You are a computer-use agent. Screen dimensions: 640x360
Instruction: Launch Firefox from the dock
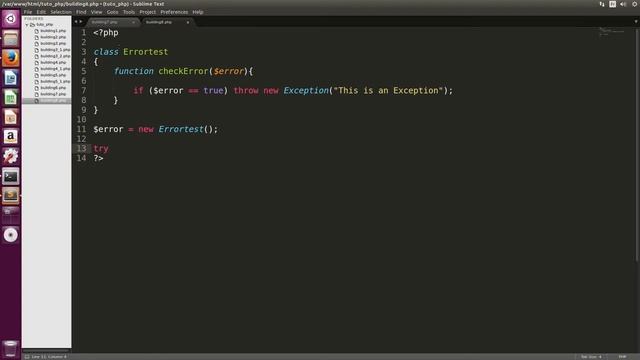click(11, 58)
